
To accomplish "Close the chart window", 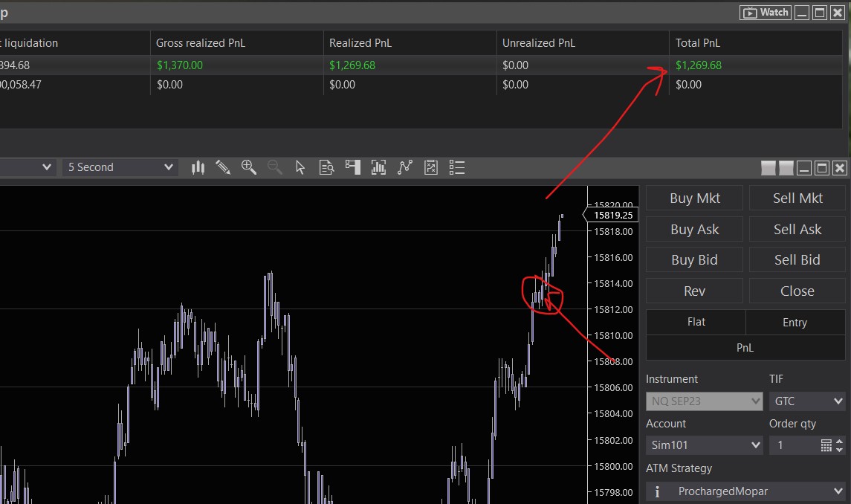I will [840, 168].
